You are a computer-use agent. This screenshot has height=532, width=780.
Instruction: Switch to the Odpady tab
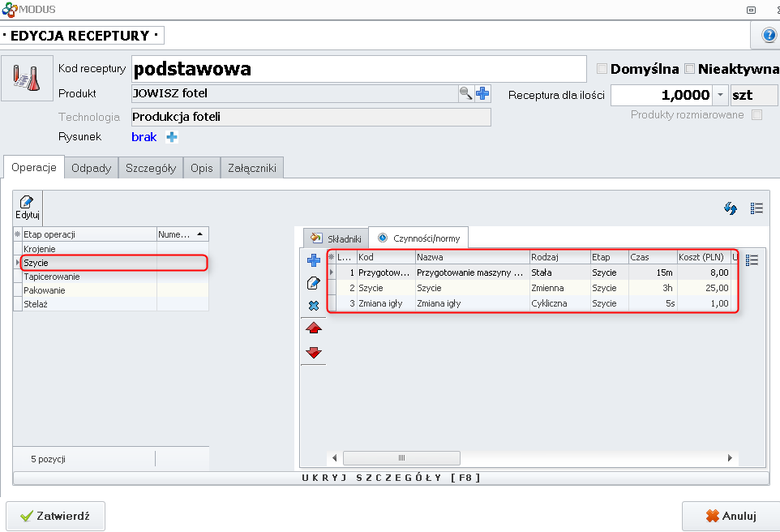point(91,168)
